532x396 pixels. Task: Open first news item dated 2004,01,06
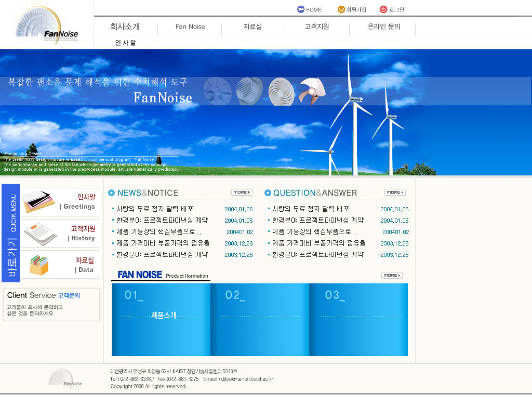pos(155,209)
